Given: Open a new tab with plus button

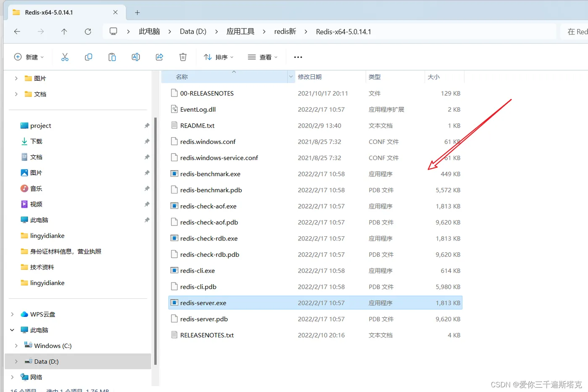Looking at the screenshot, I should coord(137,13).
